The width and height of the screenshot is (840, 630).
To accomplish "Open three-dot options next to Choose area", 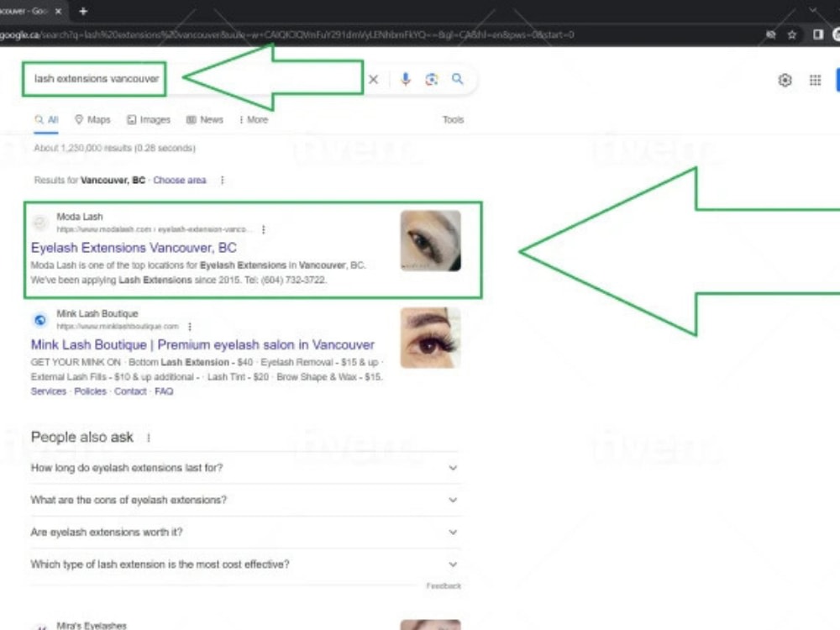I will tap(223, 180).
